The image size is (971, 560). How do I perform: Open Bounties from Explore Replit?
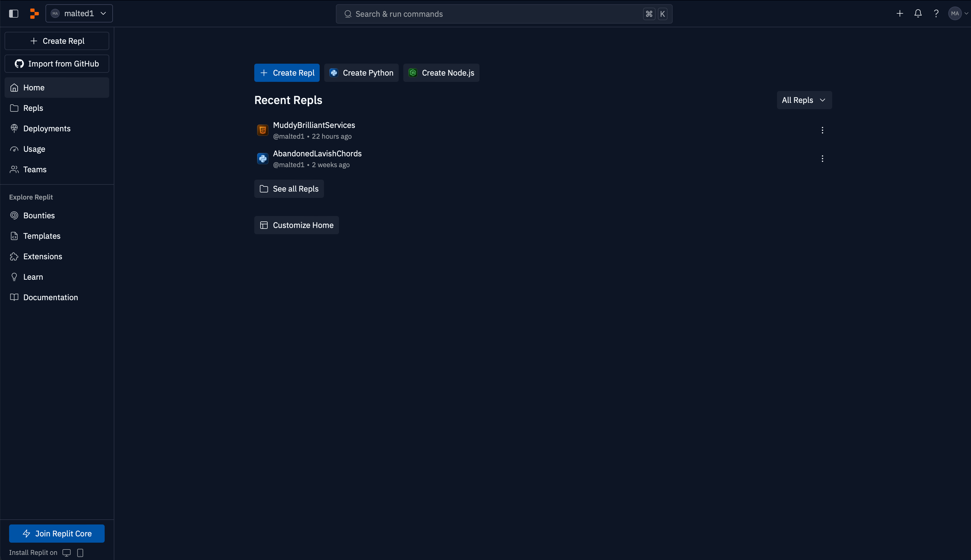[39, 215]
